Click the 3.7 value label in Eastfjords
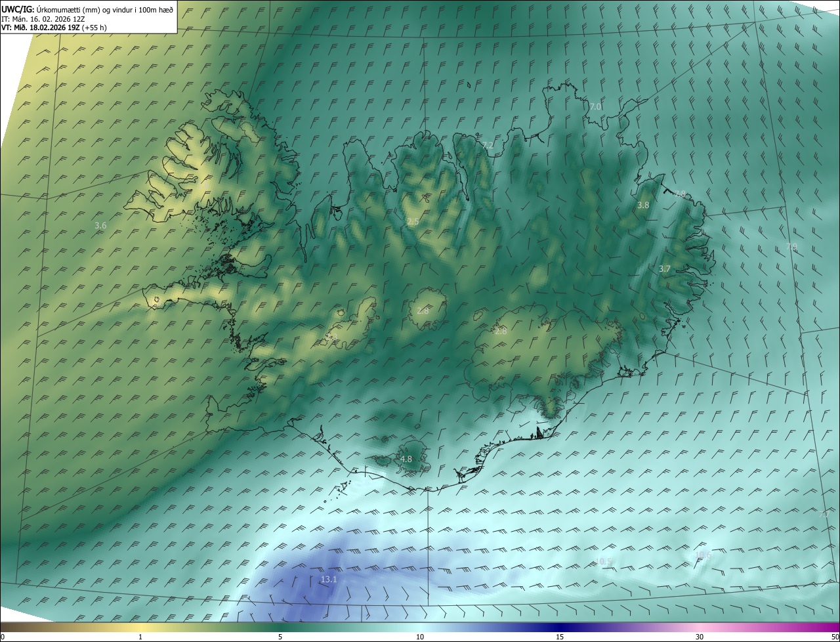The image size is (840, 642). (x=665, y=269)
